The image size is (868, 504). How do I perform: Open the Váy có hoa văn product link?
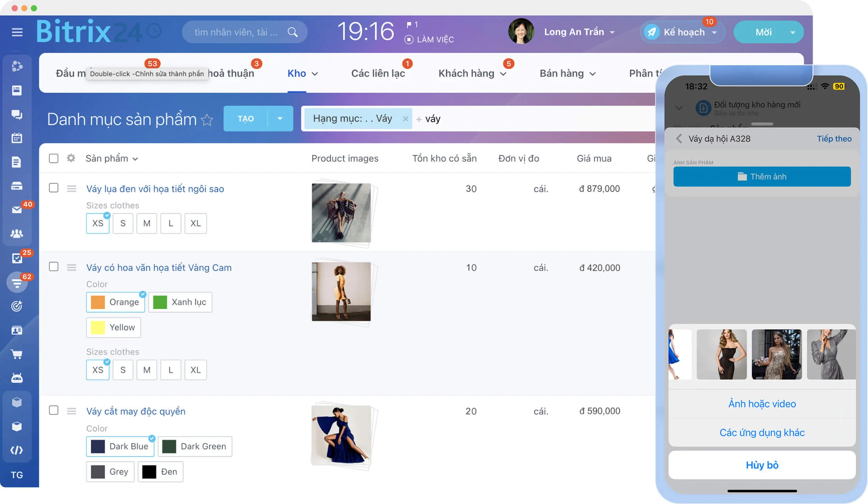point(159,267)
